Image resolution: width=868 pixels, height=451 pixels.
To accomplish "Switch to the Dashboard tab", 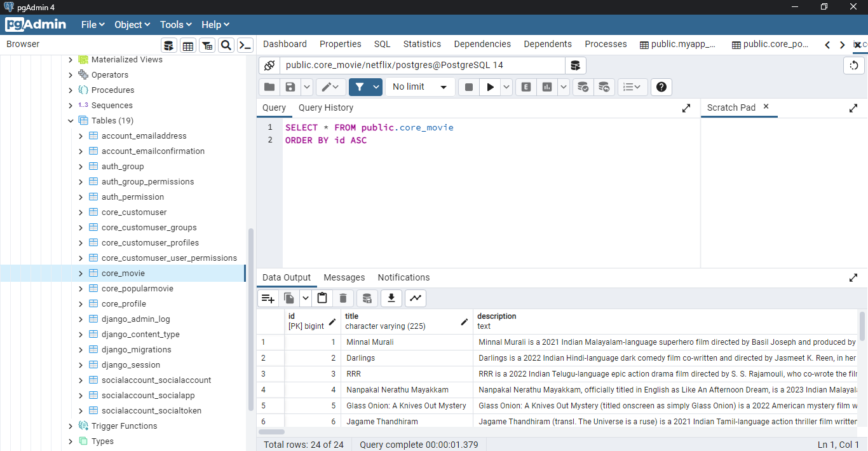I will [x=285, y=44].
